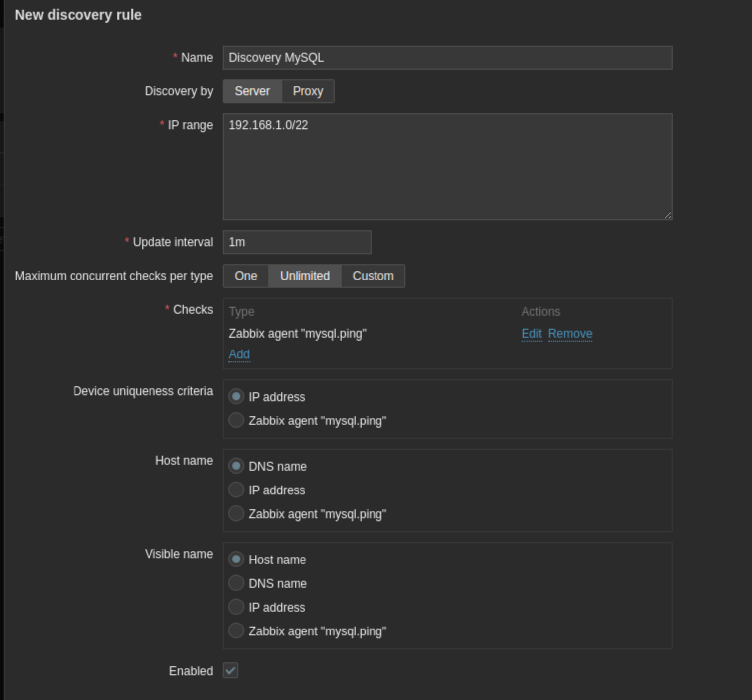Select Proxy for Discovery by
This screenshot has height=700, width=752.
point(308,91)
